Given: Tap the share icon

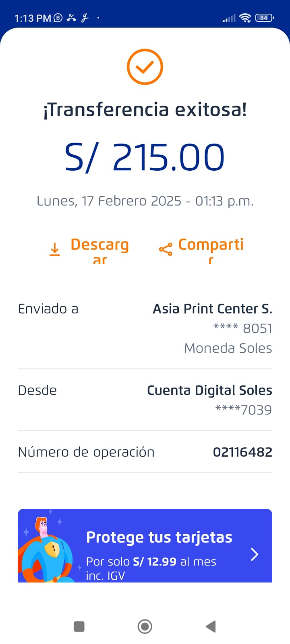Looking at the screenshot, I should (166, 249).
